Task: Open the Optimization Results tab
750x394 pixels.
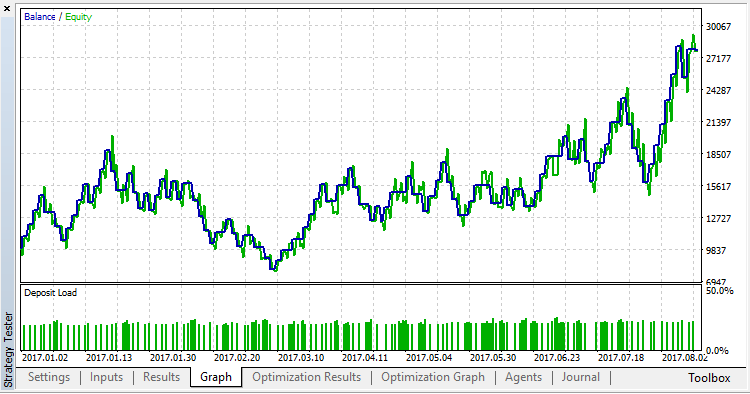Action: (307, 377)
